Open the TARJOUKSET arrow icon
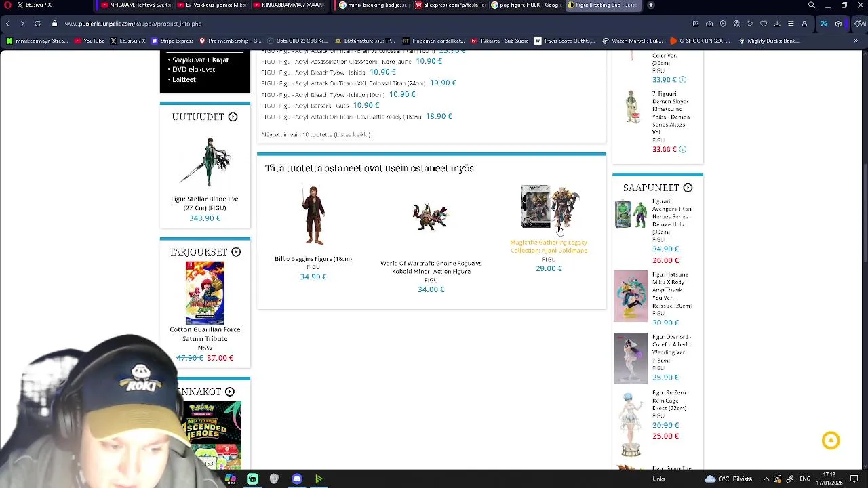 236,252
